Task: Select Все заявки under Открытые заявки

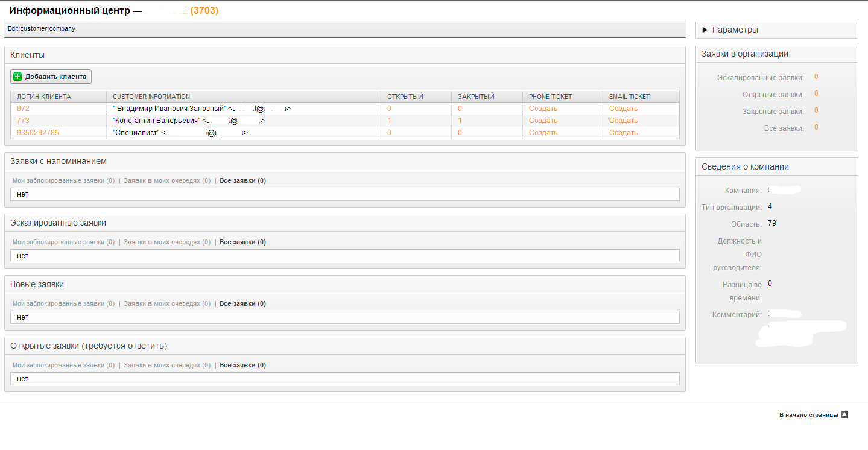Action: coord(242,365)
